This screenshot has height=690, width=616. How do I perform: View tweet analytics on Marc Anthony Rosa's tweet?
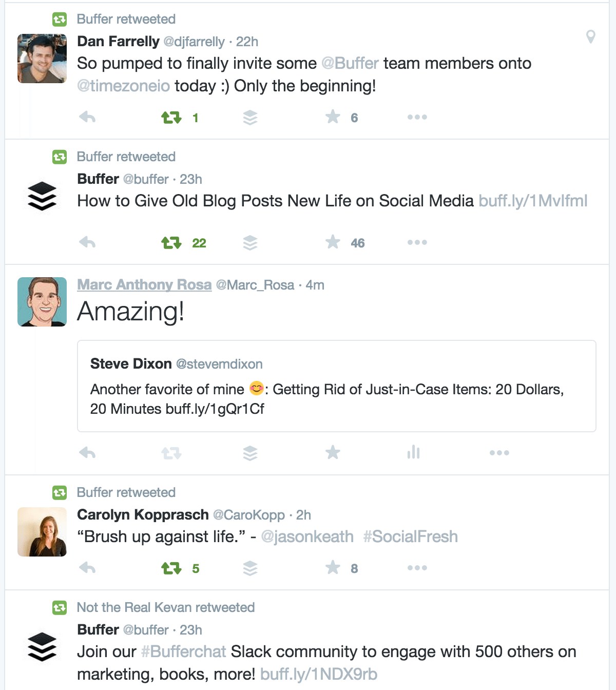pyautogui.click(x=413, y=452)
